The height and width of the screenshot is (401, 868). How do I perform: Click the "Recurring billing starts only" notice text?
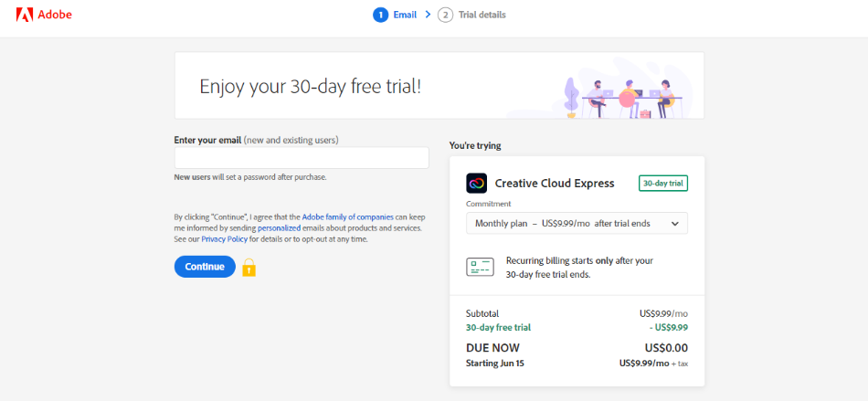(x=579, y=267)
